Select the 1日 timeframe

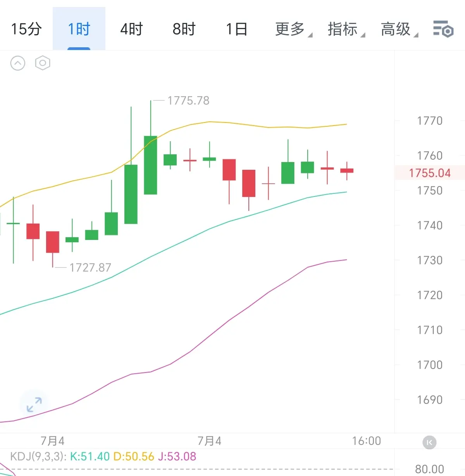coord(236,29)
